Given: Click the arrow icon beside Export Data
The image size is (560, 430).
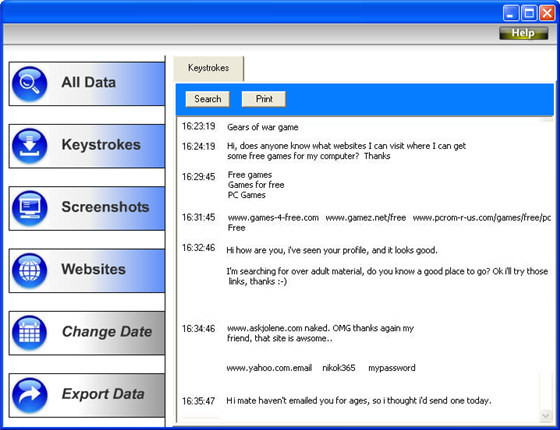Looking at the screenshot, I should [x=29, y=395].
